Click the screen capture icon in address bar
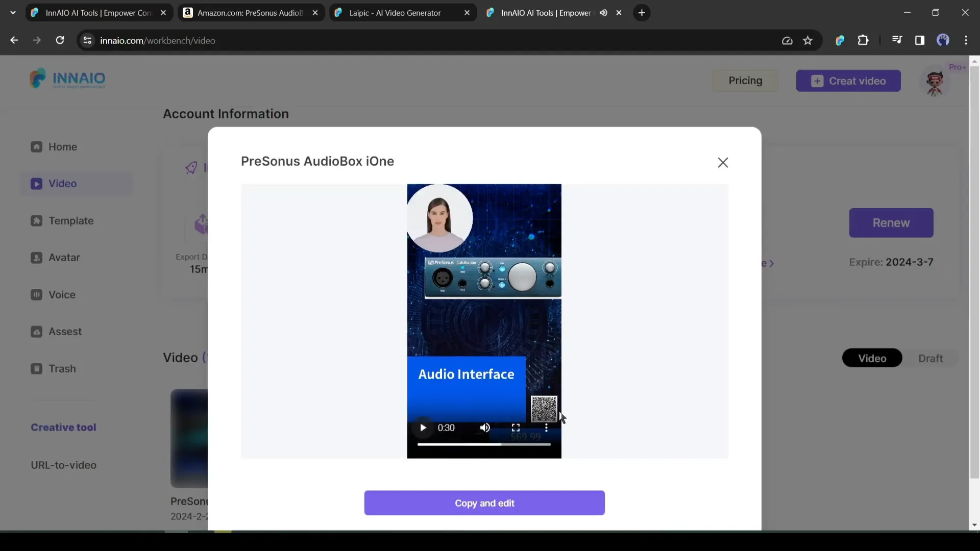 787,40
